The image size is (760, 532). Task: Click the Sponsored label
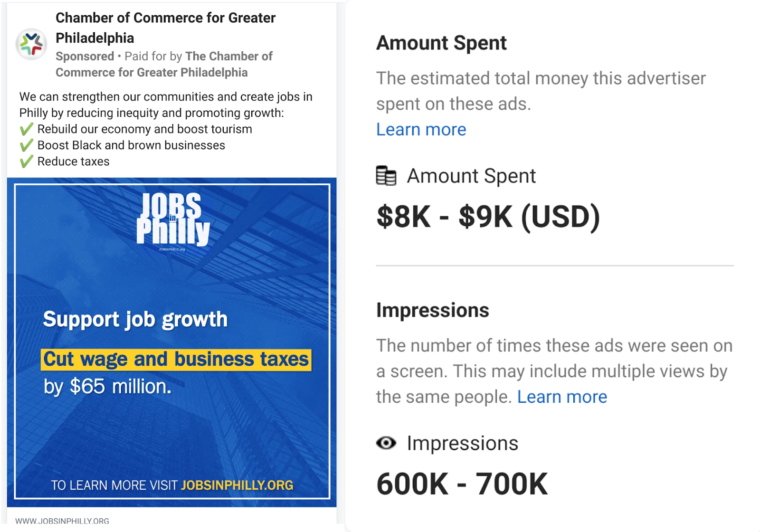click(85, 56)
